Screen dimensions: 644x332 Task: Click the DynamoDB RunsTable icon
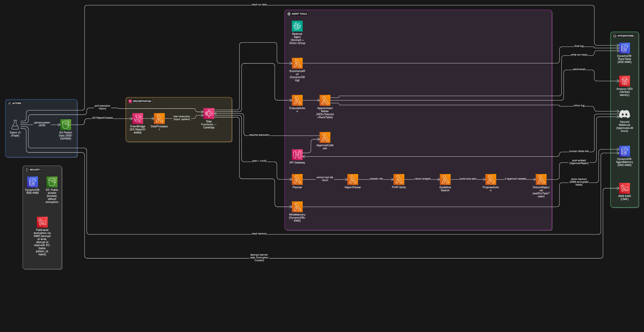tap(624, 48)
